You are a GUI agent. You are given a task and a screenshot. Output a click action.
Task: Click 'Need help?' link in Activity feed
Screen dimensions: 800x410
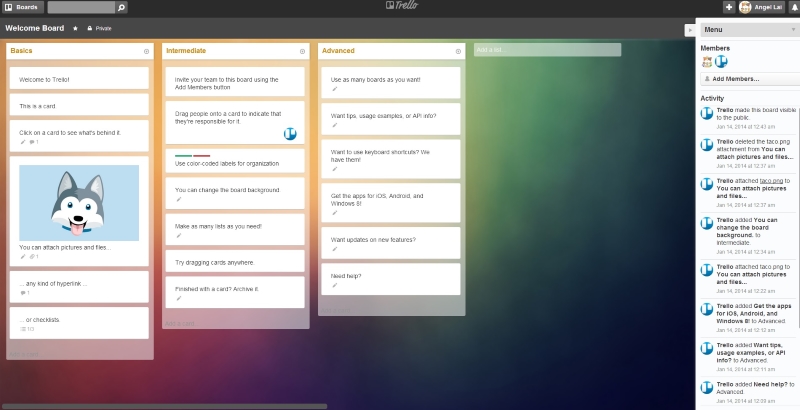pyautogui.click(x=770, y=385)
